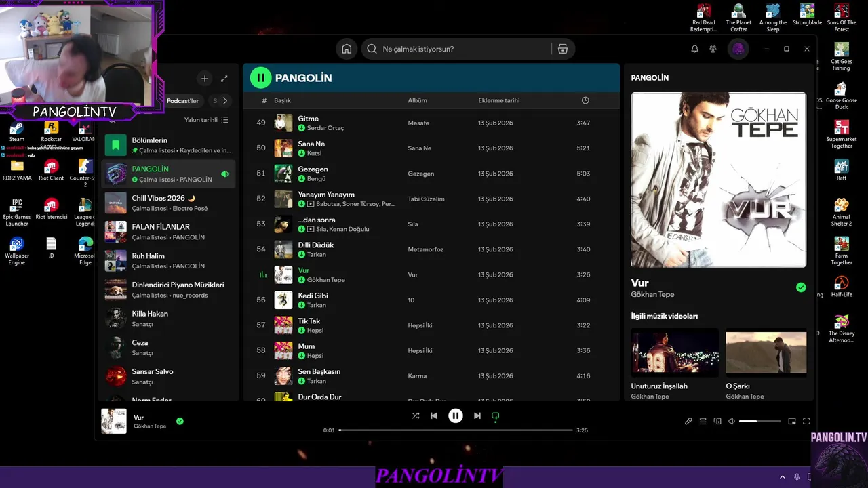This screenshot has height=488, width=868.
Task: Open the purple profile avatar menu
Action: click(738, 49)
